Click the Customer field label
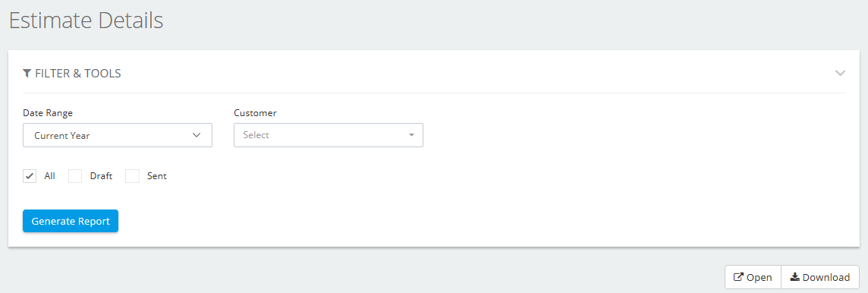This screenshot has width=868, height=293. pyautogui.click(x=255, y=113)
